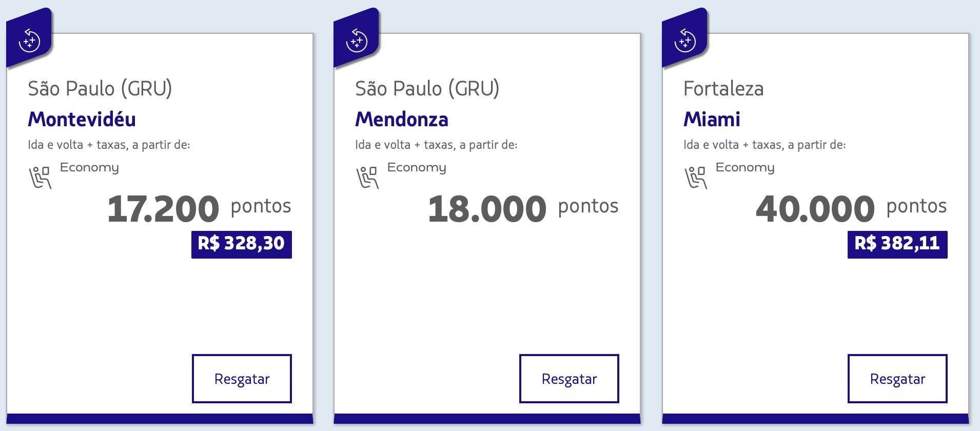Viewport: 980px width, 431px height.
Task: Redeem the Fortaleza to Miami offer
Action: click(897, 379)
